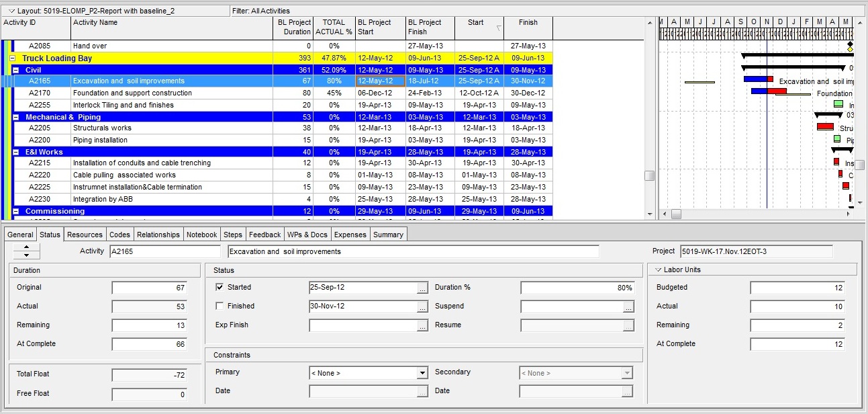868x414 pixels.
Task: Edit the Remaining labor units field
Action: click(797, 325)
